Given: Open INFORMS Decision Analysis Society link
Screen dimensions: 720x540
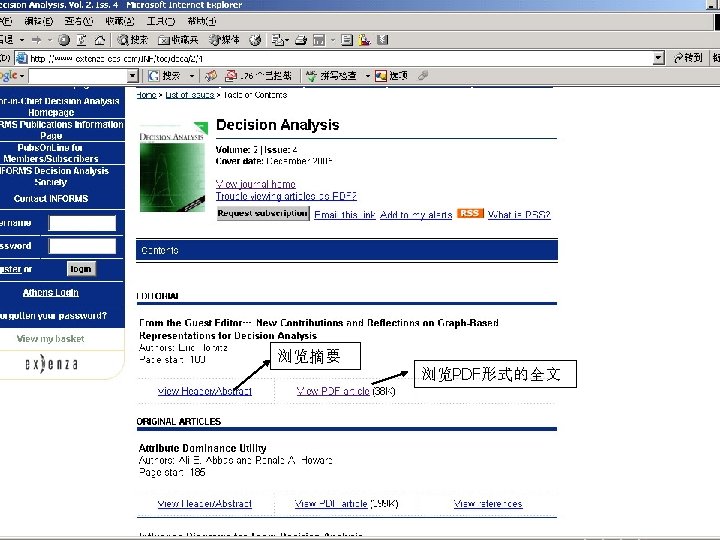Looking at the screenshot, I should (54, 176).
